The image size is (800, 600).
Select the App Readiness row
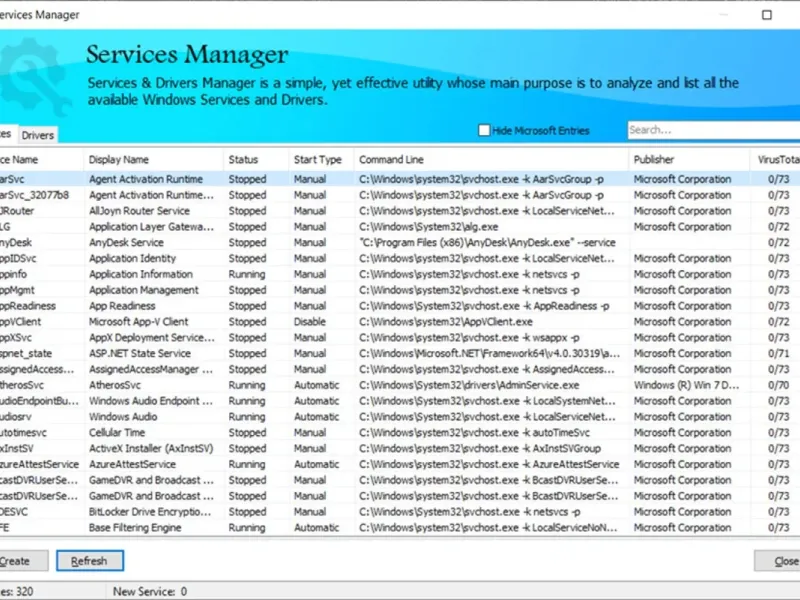click(400, 306)
